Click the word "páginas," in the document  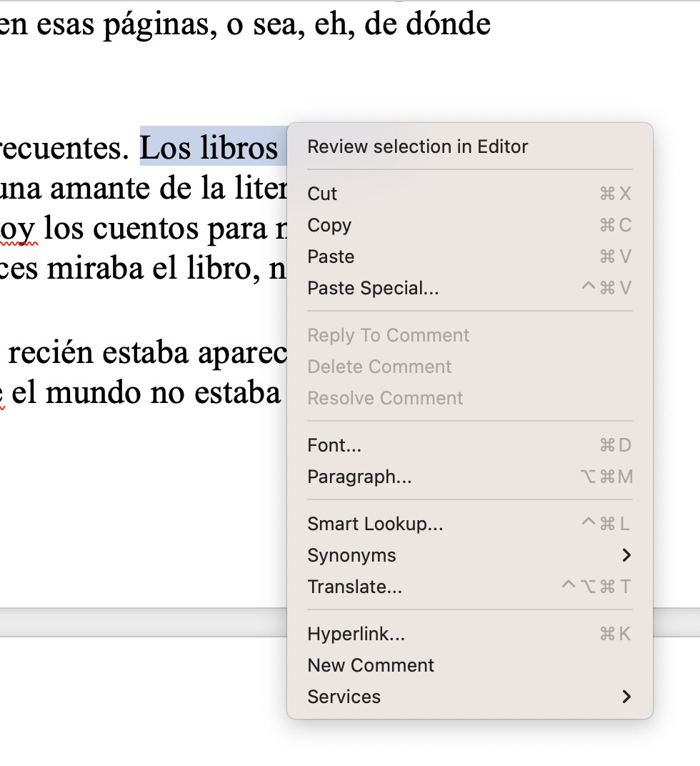(x=160, y=26)
